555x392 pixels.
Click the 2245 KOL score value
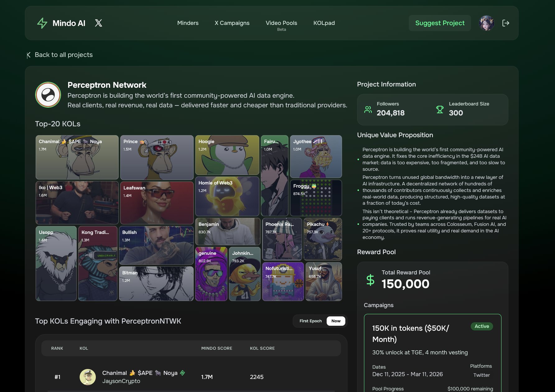click(257, 377)
